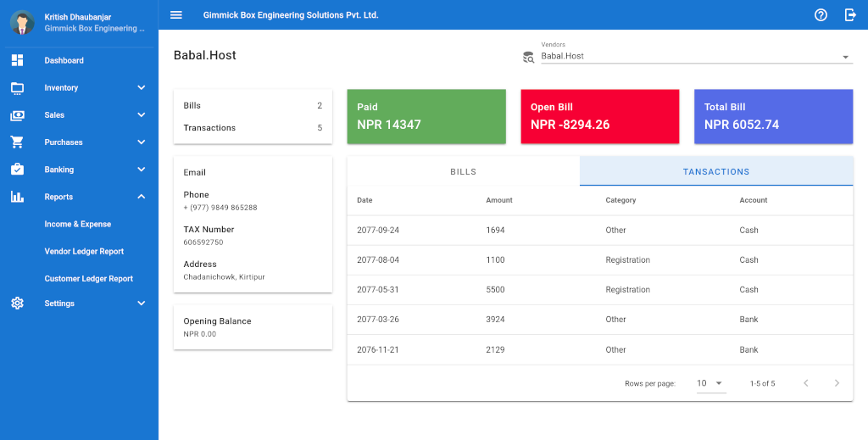Click the green Paid card
This screenshot has width=868, height=440.
tap(426, 116)
